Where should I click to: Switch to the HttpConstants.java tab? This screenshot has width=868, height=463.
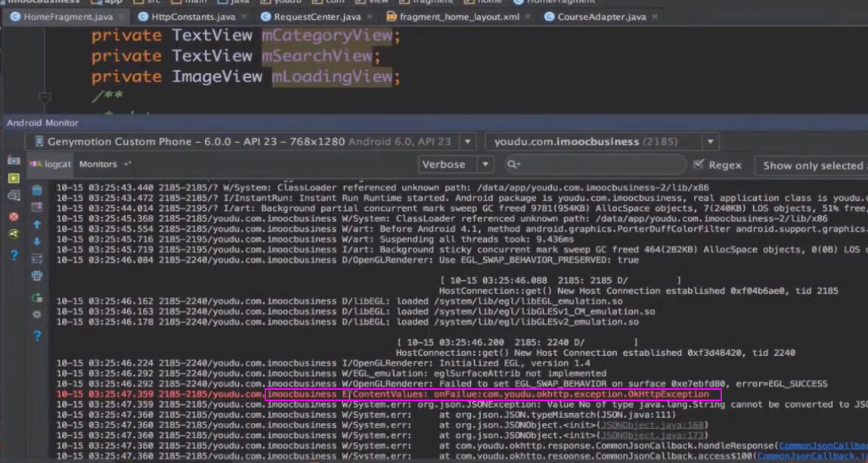[192, 16]
